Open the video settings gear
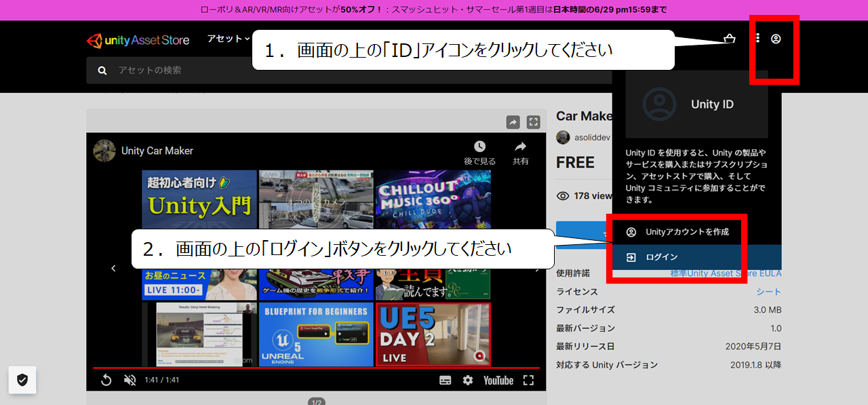This screenshot has height=405, width=868. pyautogui.click(x=468, y=381)
